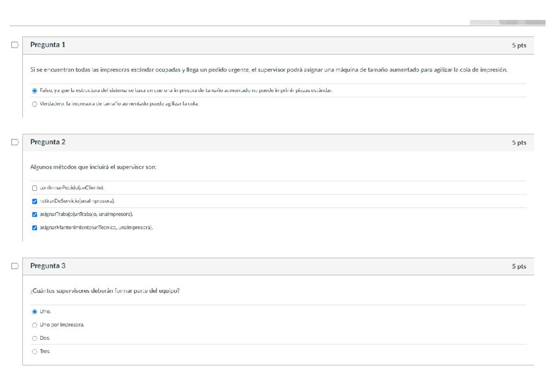The image size is (555, 392).
Task: Click the '¿Cuántos supervisores deberán formar parte' text
Action: tap(105, 291)
